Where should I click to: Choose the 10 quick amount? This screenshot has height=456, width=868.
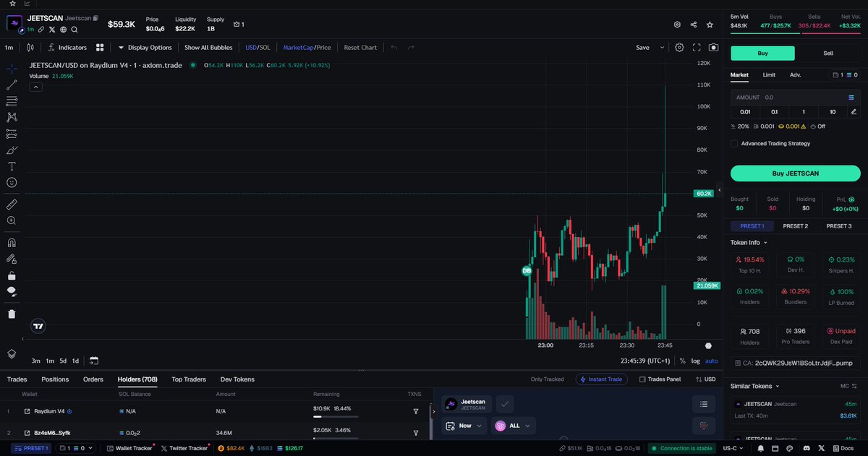pyautogui.click(x=833, y=112)
